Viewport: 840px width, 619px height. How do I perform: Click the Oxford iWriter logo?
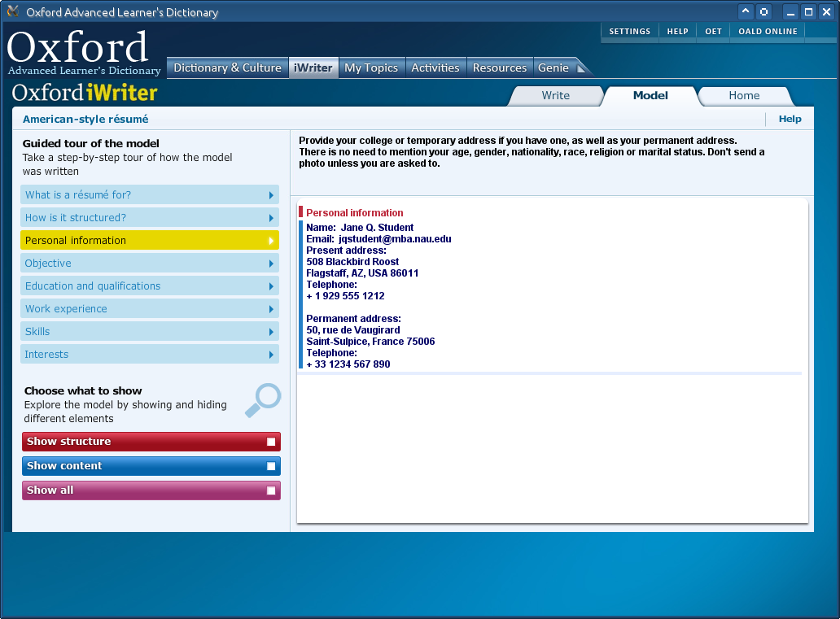point(85,93)
